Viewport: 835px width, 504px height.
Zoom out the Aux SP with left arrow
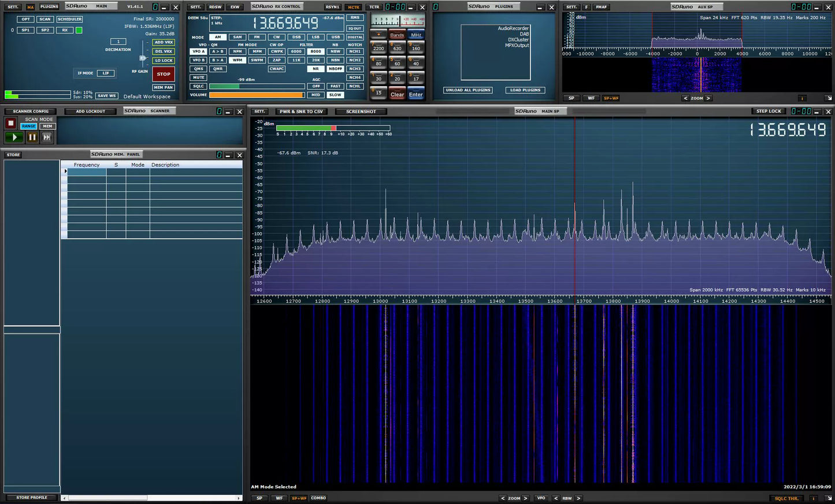pyautogui.click(x=686, y=98)
